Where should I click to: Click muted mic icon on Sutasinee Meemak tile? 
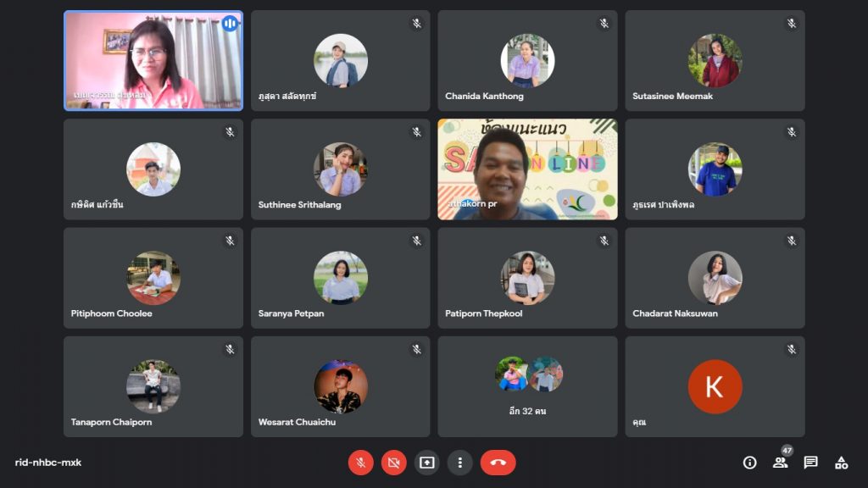[791, 24]
